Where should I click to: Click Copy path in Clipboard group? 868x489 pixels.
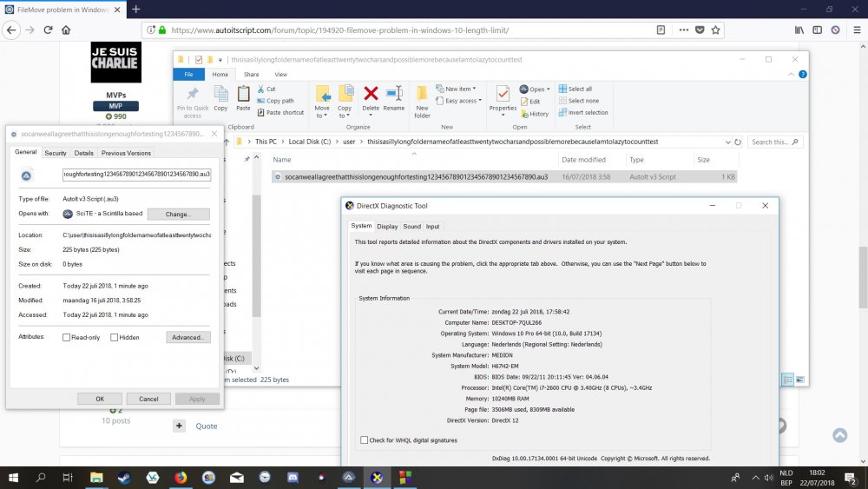(x=275, y=101)
